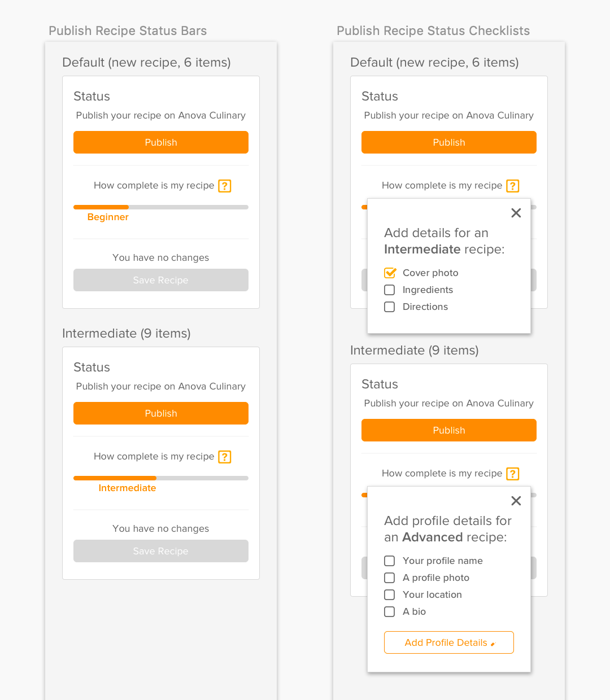Image resolution: width=610 pixels, height=700 pixels.
Task: Check the Directions checkbox
Action: pos(390,307)
